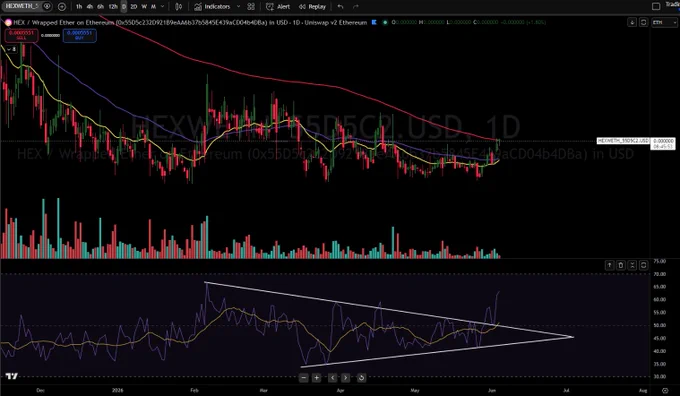Open the Indicators dialog
The height and width of the screenshot is (396, 680).
click(x=212, y=7)
